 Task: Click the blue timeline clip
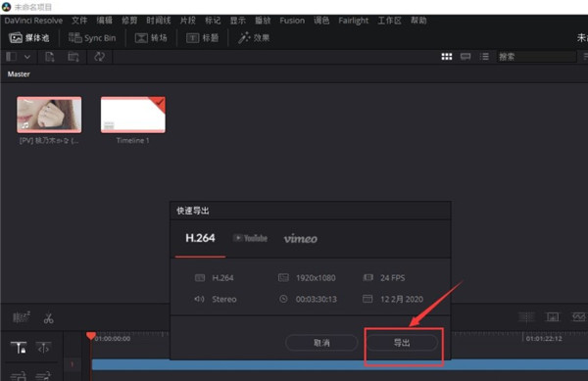[339, 364]
